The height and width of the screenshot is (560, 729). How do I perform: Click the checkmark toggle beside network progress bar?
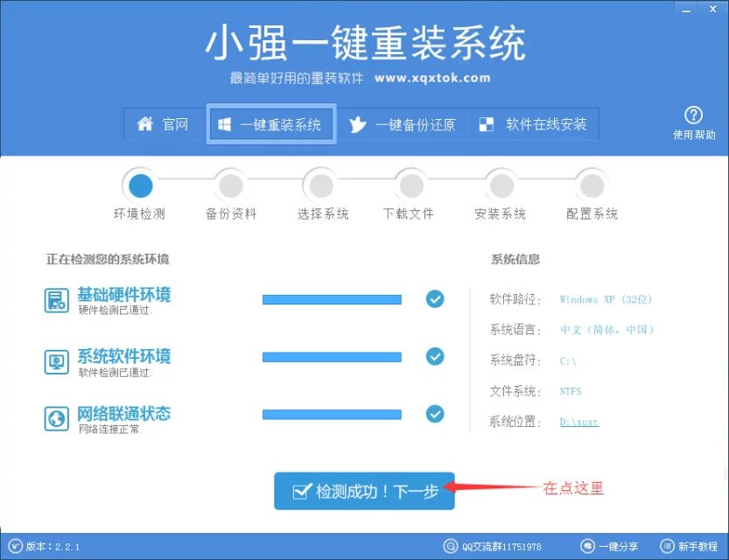(434, 415)
